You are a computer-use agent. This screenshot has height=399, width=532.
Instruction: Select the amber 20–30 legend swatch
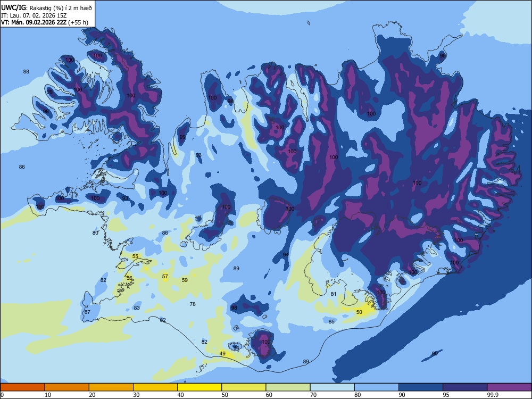point(111,387)
